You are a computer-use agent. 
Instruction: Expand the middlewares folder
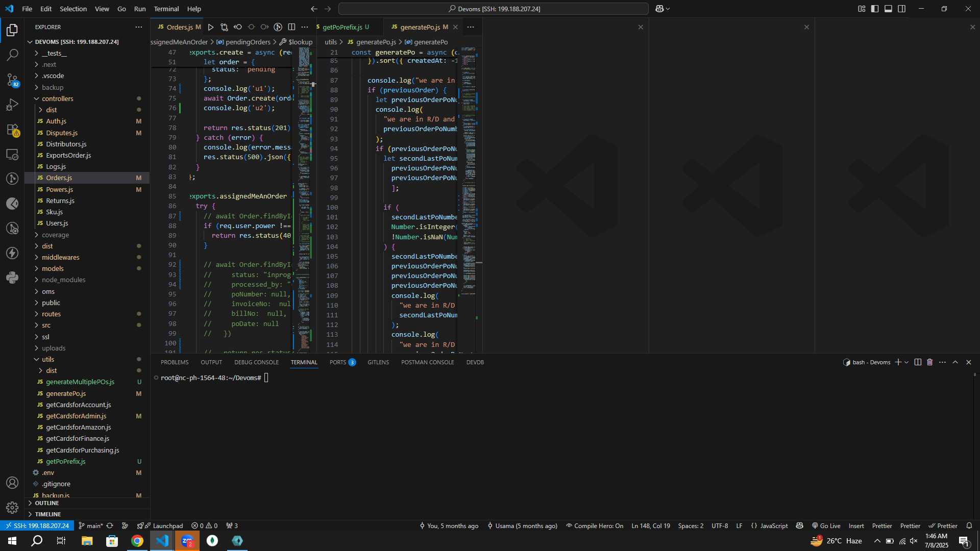coord(87,257)
